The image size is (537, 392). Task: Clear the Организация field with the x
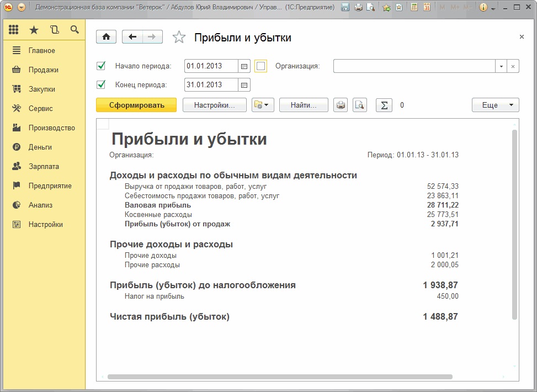point(513,66)
